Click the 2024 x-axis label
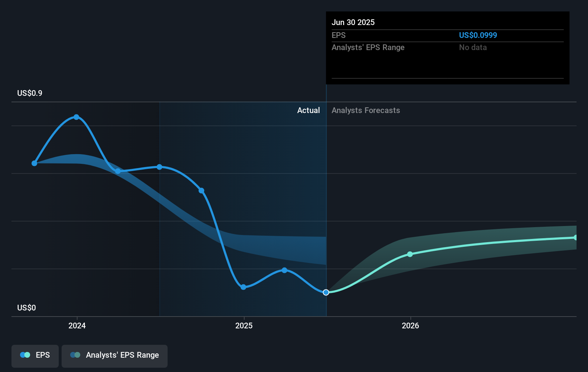 (x=77, y=325)
